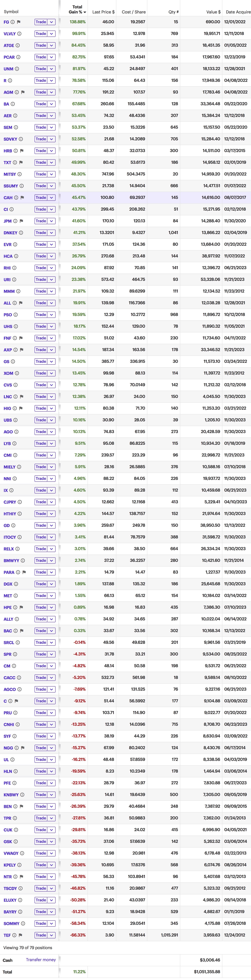Image resolution: width=251 pixels, height=980 pixels.
Task: Click the Trade button for CMI
Action: 41,455
